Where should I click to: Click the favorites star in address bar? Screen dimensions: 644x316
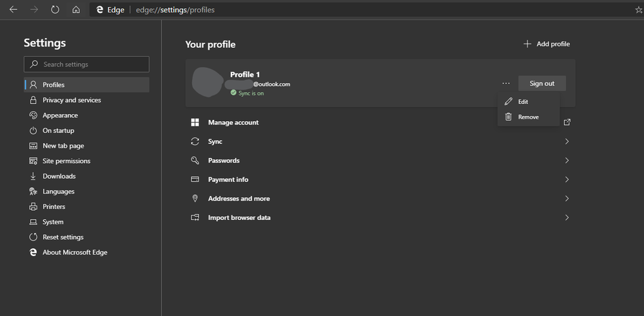point(639,10)
